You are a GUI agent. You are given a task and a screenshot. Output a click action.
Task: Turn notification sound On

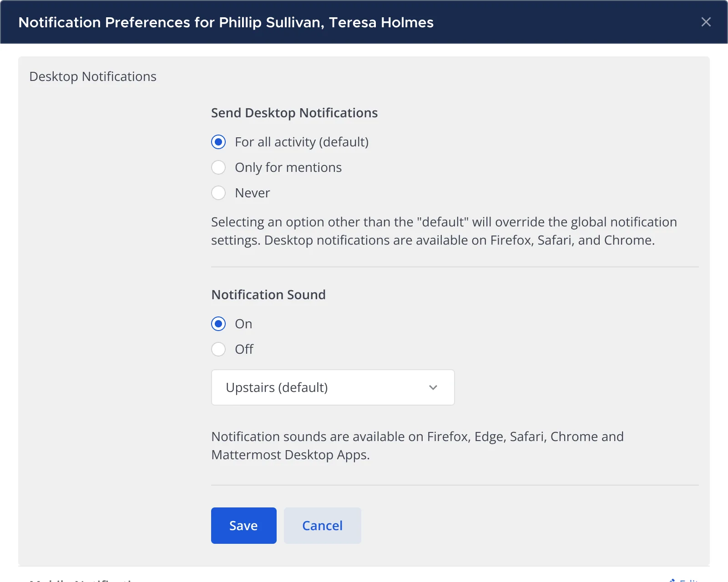point(218,324)
